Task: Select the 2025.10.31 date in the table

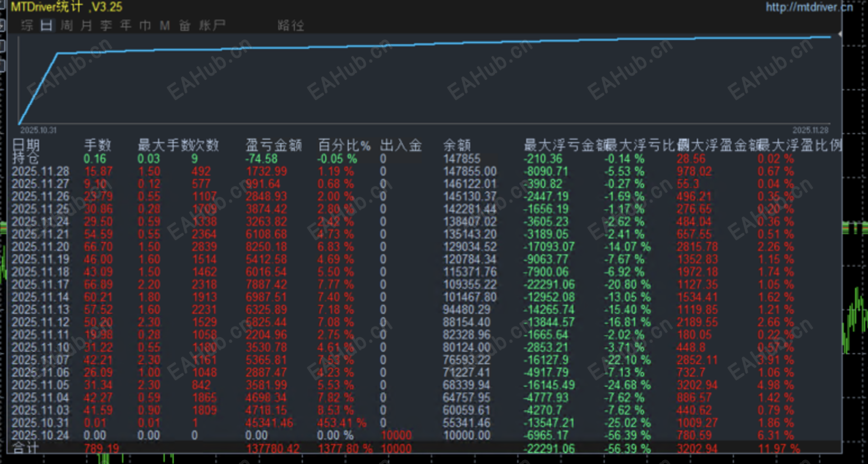Action: (40, 423)
